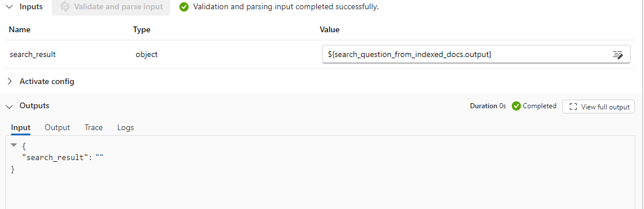Collapse the Inputs section chevron
The width and height of the screenshot is (644, 209).
coord(9,6)
